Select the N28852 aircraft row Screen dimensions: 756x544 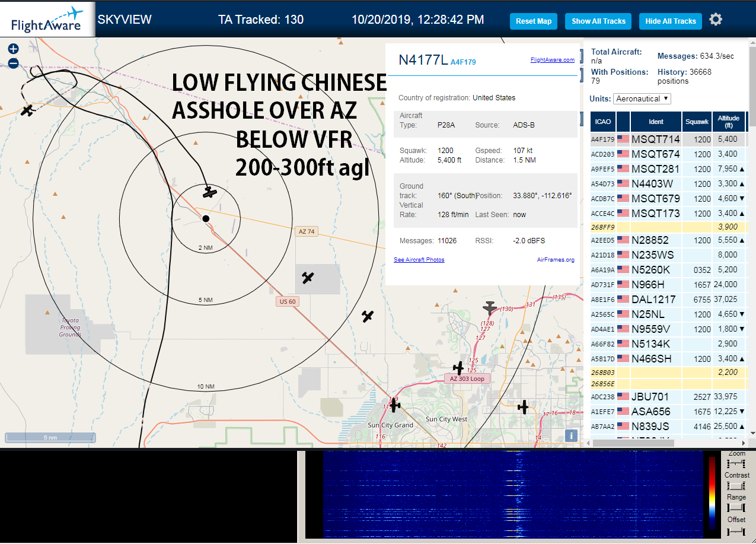(668, 240)
